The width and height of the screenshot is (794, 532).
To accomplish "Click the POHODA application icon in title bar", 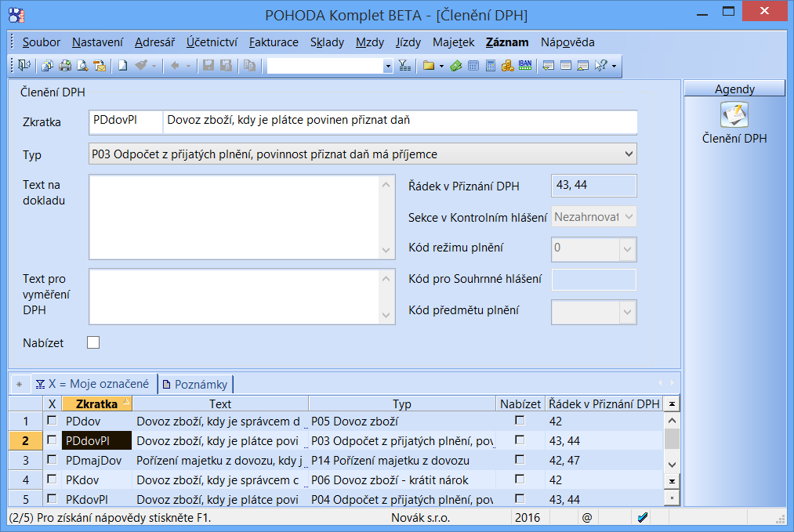I will click(16, 15).
